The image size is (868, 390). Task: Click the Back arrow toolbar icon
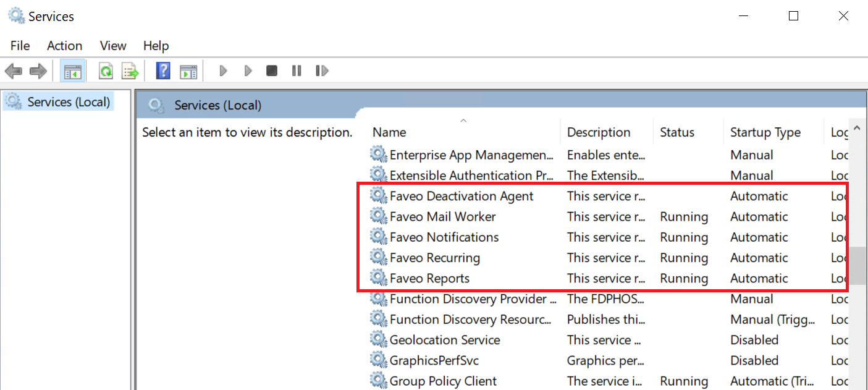(x=13, y=71)
